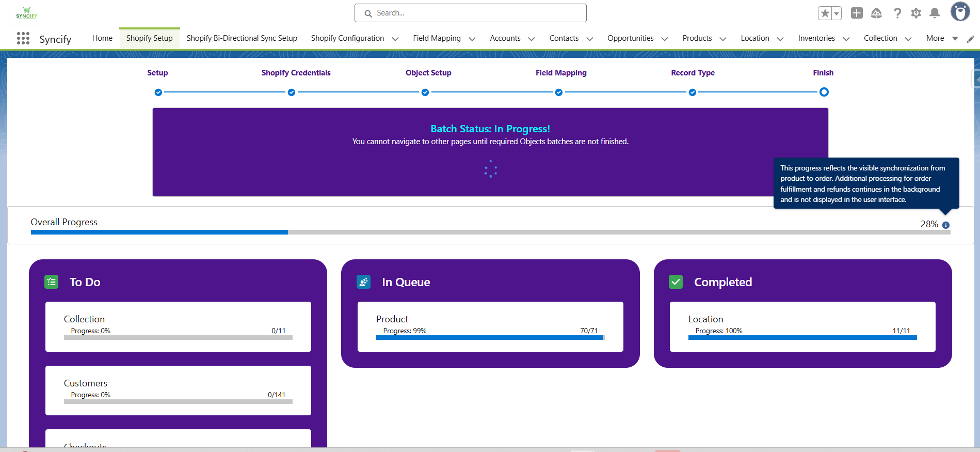Expand the Shopify Configuration chevron

pos(395,39)
